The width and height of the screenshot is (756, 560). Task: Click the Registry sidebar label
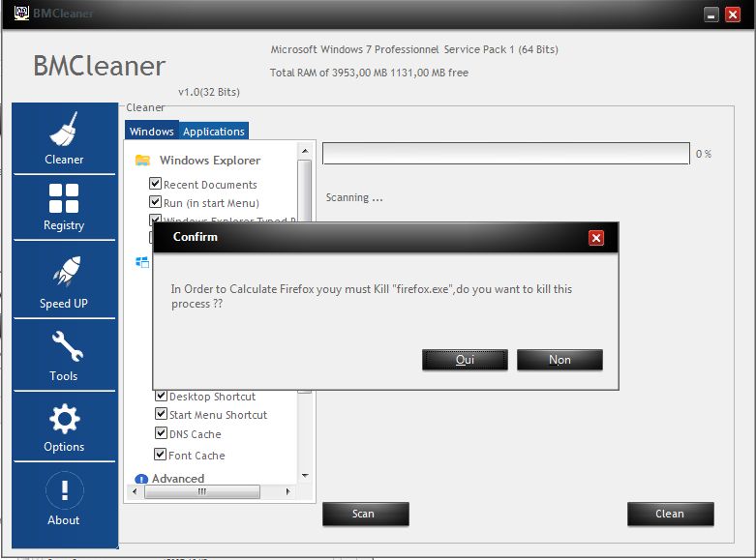(64, 225)
